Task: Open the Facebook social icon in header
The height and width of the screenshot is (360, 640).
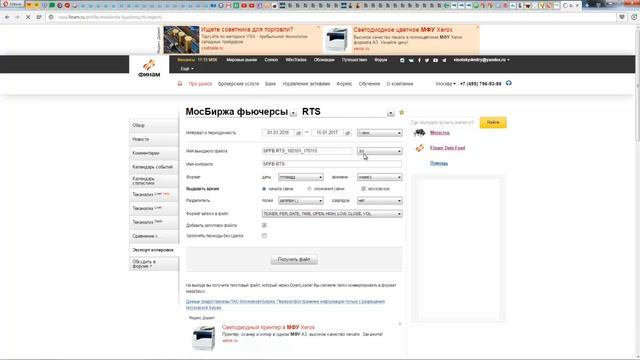Action: [x=419, y=60]
